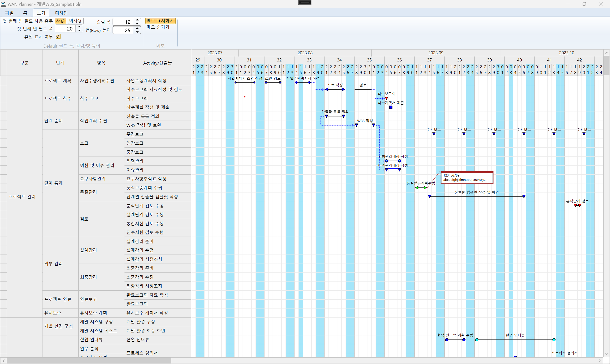
Task: Decrease 행(Row) 높이 value with down arrow
Action: click(x=137, y=32)
